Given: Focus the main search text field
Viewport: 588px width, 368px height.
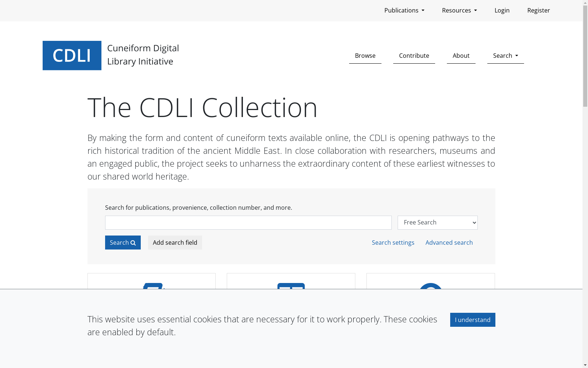Looking at the screenshot, I should coord(248,223).
